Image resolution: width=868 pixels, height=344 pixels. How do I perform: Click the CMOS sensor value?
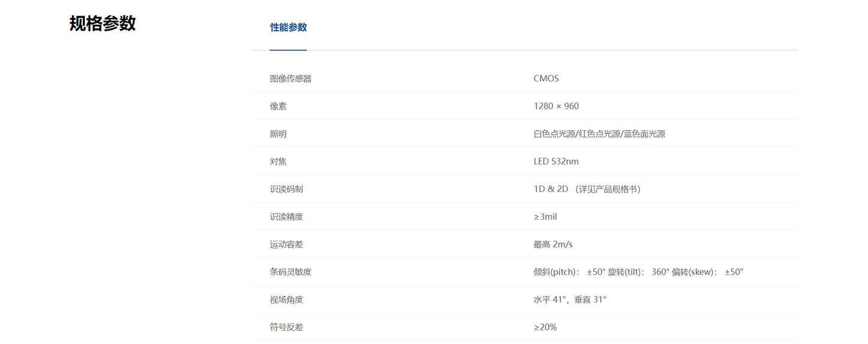click(x=546, y=79)
